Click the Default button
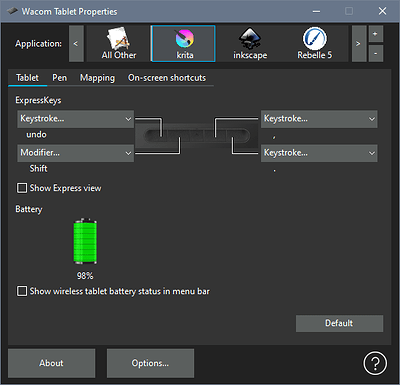Image resolution: width=400 pixels, height=385 pixels. [339, 323]
